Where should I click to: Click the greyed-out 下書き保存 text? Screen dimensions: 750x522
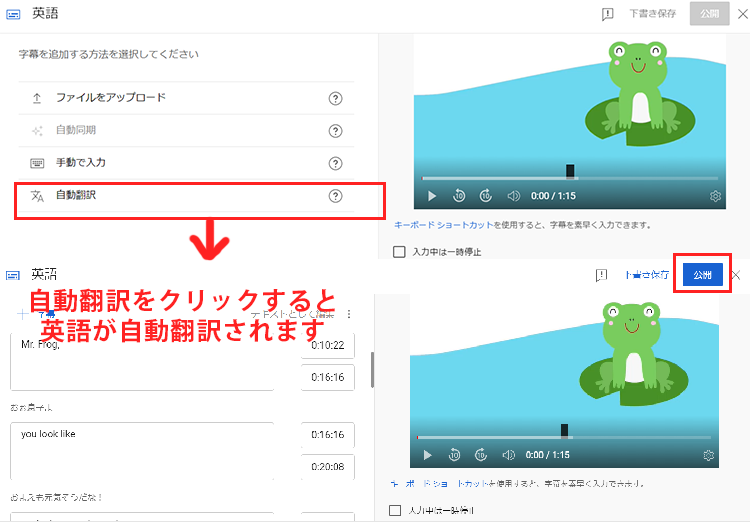coord(653,14)
